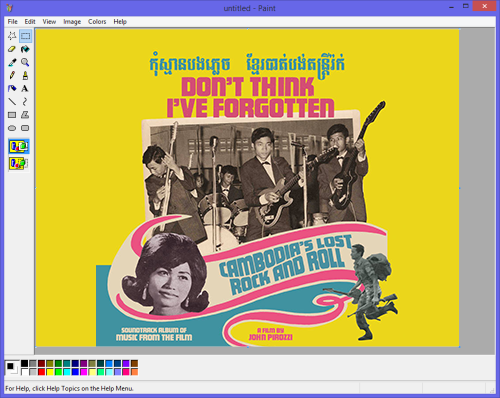Maximize the Paint window

point(466,6)
